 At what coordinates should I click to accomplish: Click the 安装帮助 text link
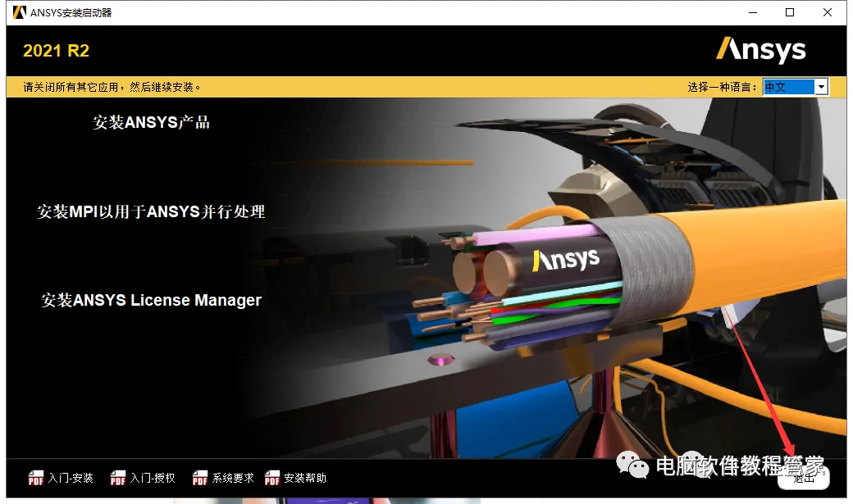[x=305, y=478]
